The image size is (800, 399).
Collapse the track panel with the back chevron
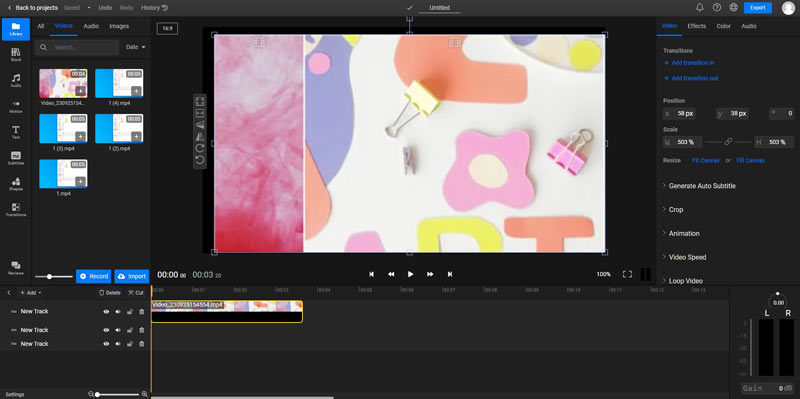pos(9,293)
